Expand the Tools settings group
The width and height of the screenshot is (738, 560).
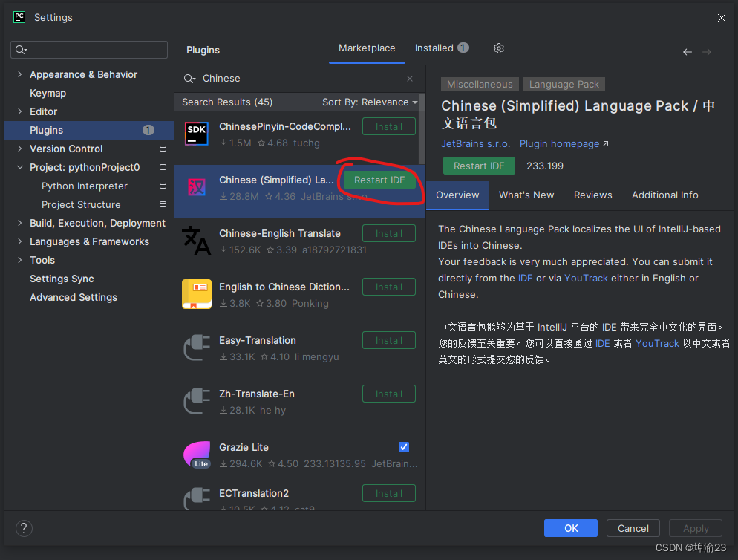point(20,261)
